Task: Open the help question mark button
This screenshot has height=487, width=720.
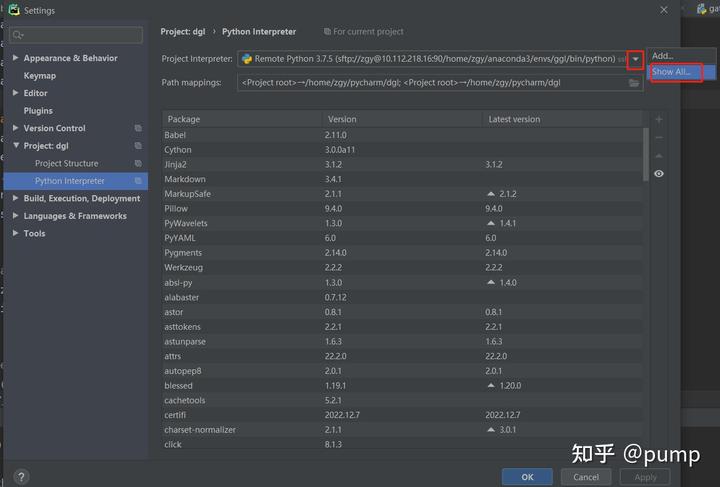Action: coord(21,476)
